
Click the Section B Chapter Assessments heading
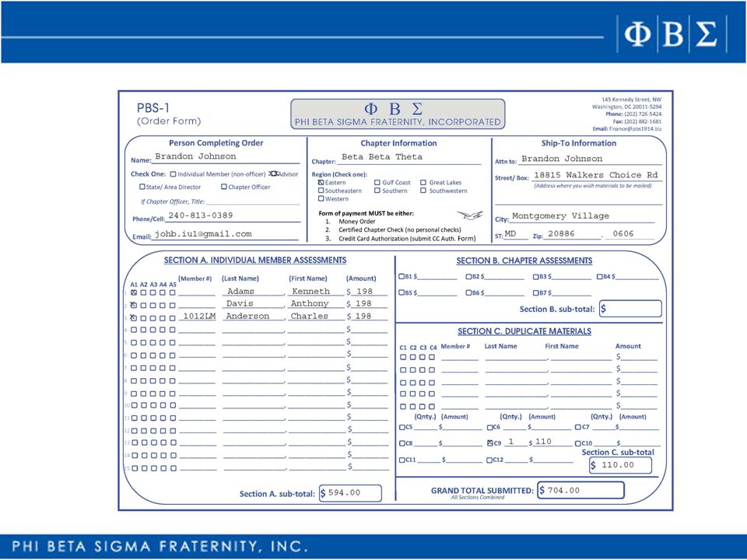point(524,261)
